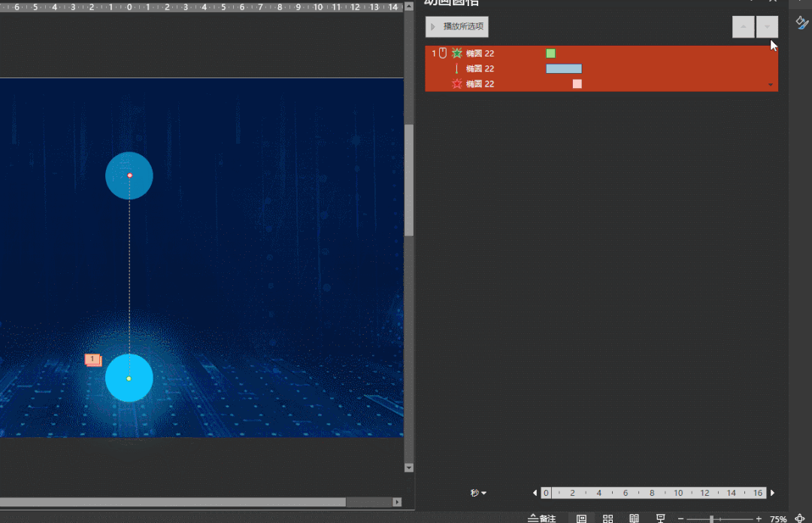The height and width of the screenshot is (523, 812).
Task: Click the slide vertical scrollbar up arrow
Action: (x=408, y=6)
